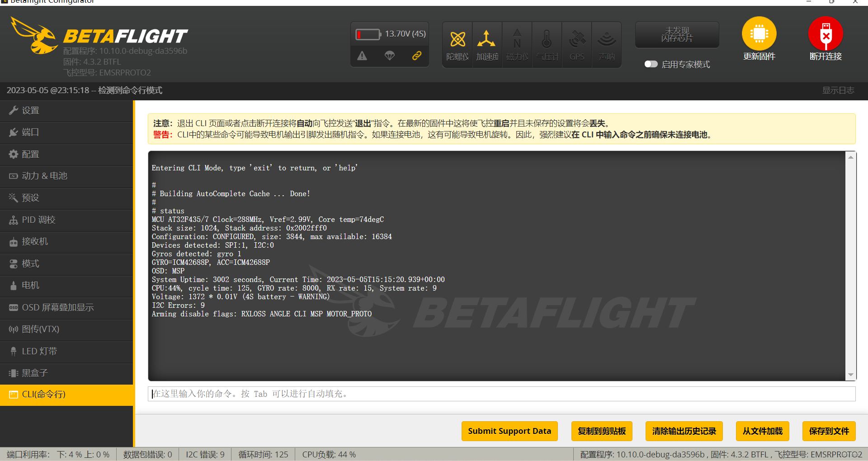
Task: Select the magnetometer sensor icon
Action: 517,45
